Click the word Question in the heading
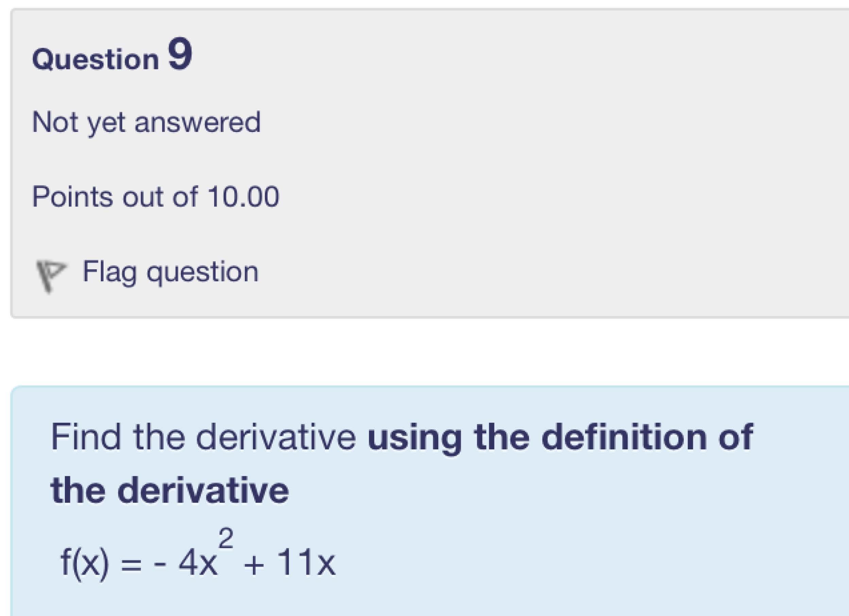The width and height of the screenshot is (849, 616). 96,60
